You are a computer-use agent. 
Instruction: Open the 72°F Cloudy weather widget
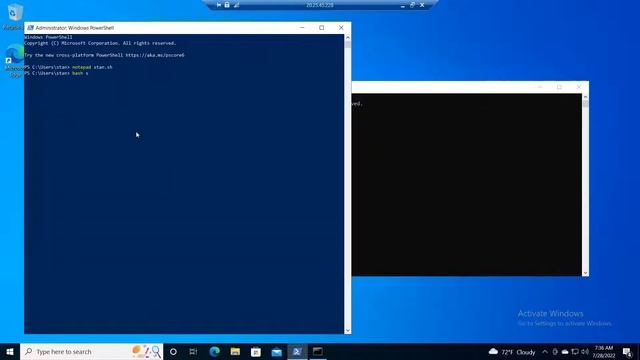(512, 352)
